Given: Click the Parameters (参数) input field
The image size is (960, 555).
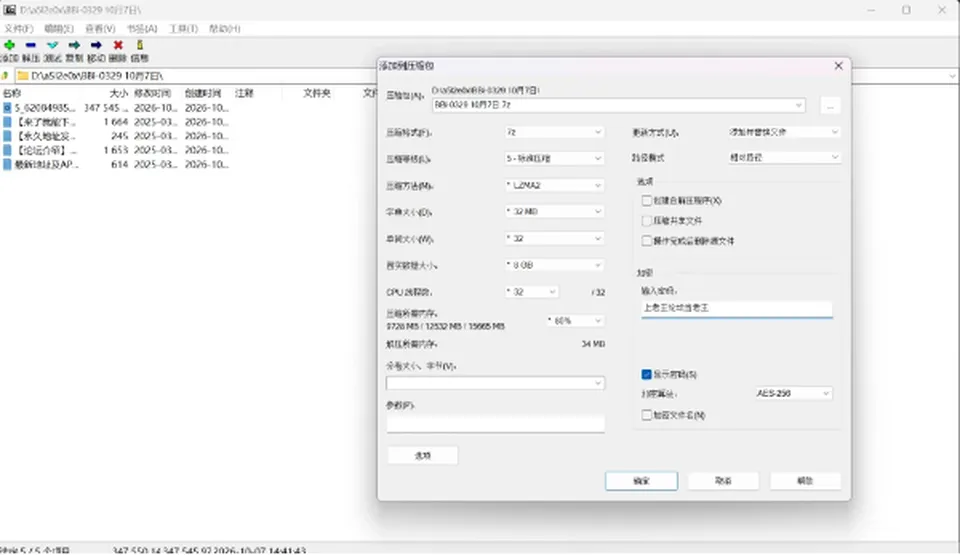Looking at the screenshot, I should [x=495, y=423].
